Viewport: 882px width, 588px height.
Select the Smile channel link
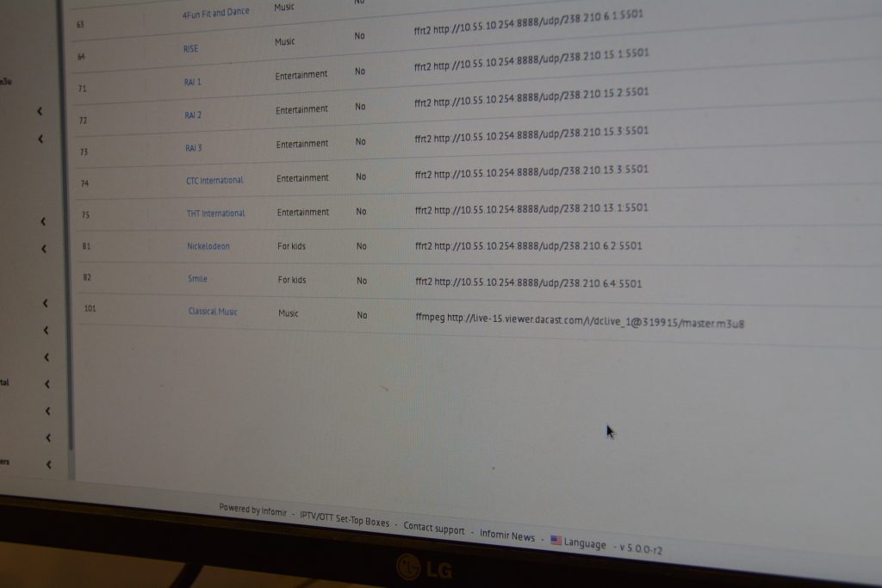197,279
